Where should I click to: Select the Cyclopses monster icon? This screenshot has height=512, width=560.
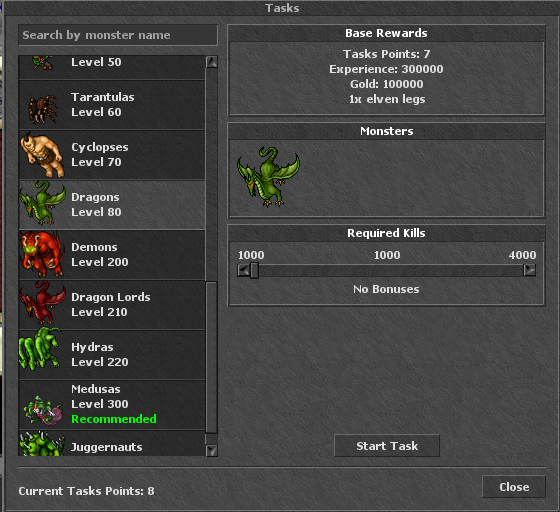(42, 155)
